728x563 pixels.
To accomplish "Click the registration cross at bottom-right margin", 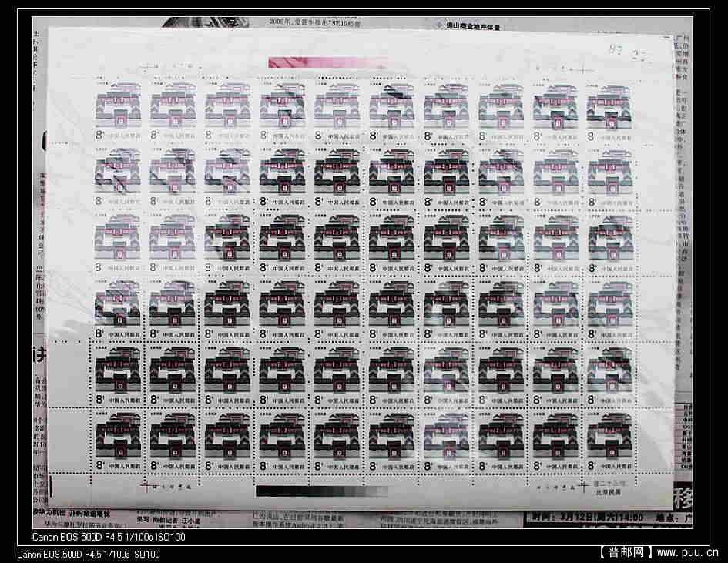I will click(583, 487).
